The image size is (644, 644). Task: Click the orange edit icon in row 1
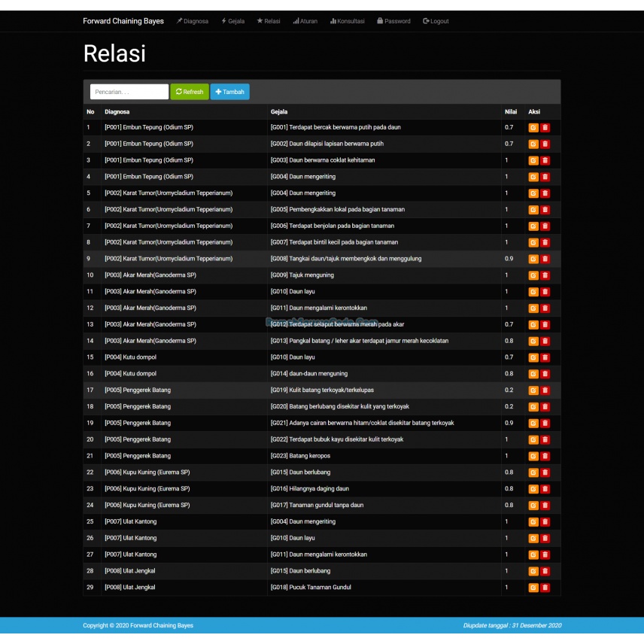coord(533,128)
